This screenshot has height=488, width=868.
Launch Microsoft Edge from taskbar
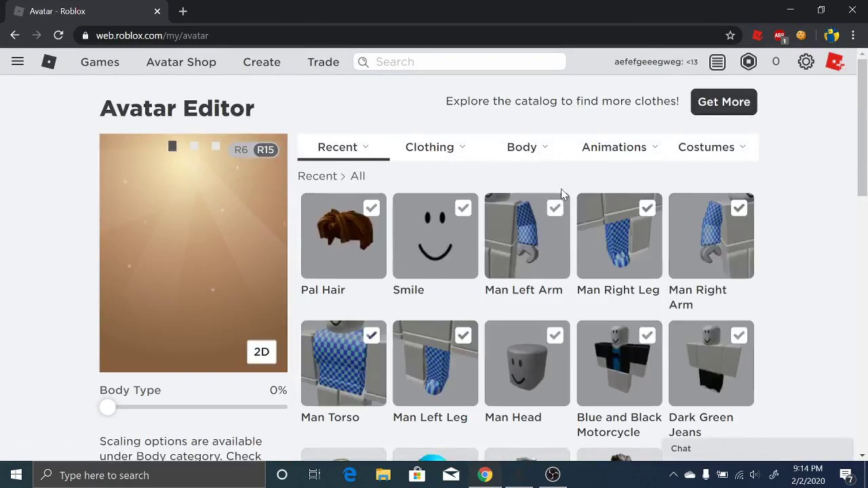(x=349, y=475)
